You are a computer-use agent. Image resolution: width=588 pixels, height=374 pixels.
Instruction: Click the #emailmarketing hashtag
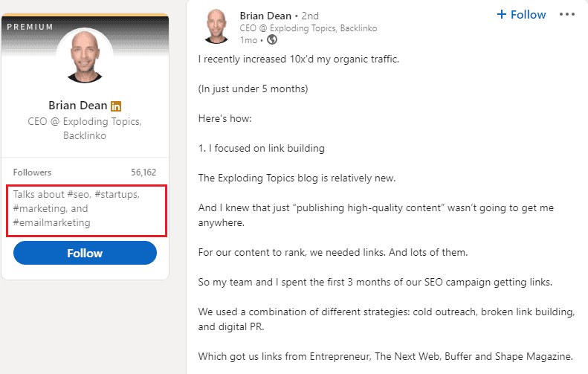pyautogui.click(x=52, y=223)
